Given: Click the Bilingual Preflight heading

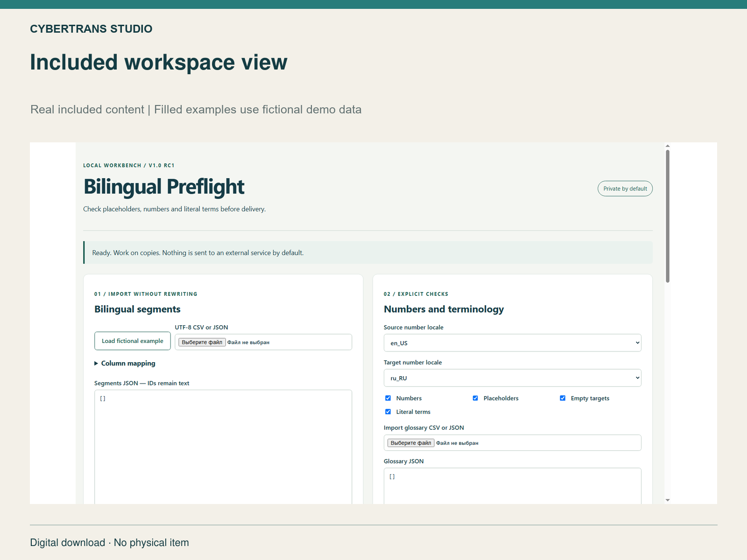Looking at the screenshot, I should 164,187.
